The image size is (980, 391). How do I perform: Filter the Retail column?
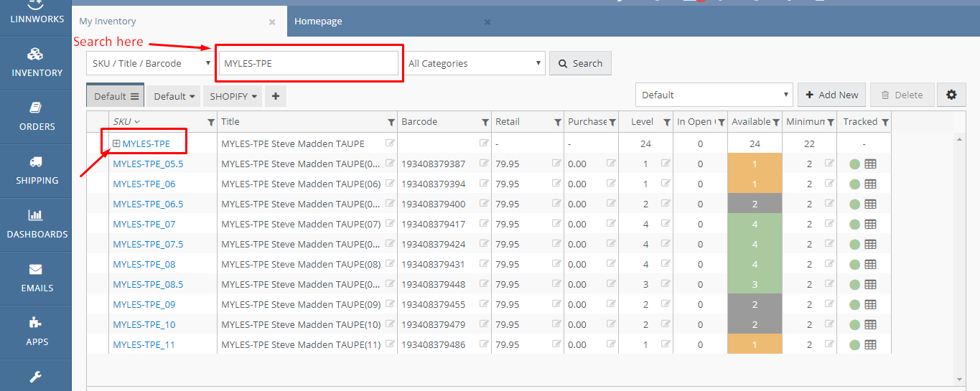coord(557,122)
